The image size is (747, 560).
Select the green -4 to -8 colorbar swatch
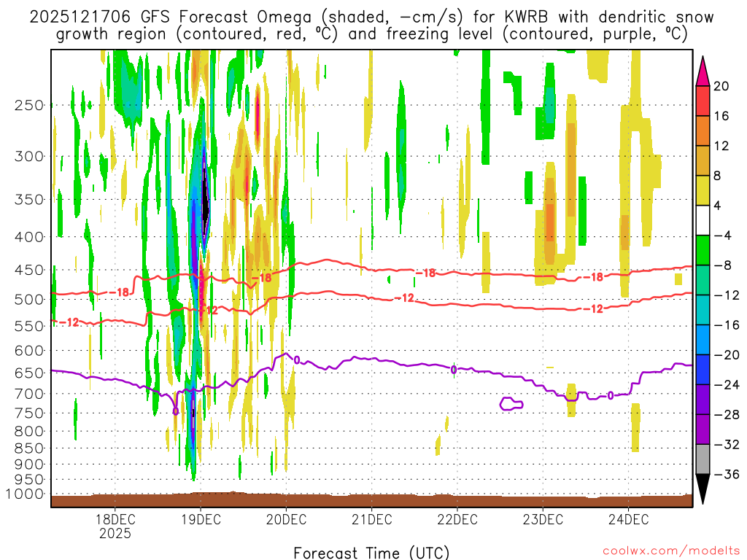click(703, 250)
